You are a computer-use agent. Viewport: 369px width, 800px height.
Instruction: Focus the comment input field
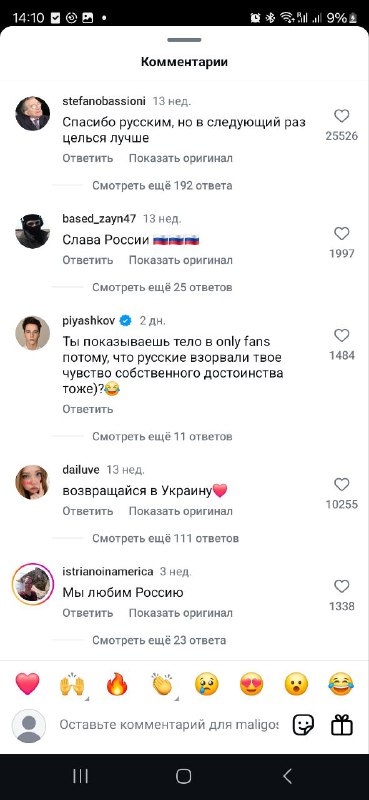168,724
